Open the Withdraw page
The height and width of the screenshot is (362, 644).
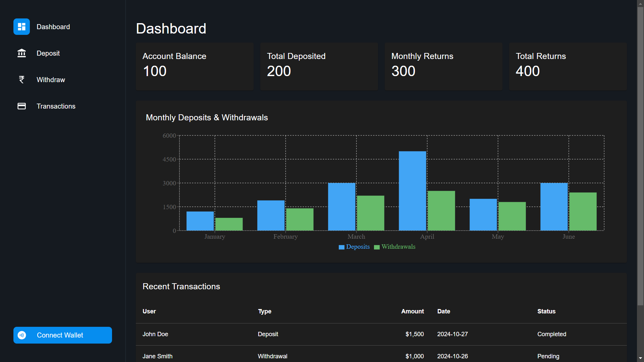pos(51,79)
